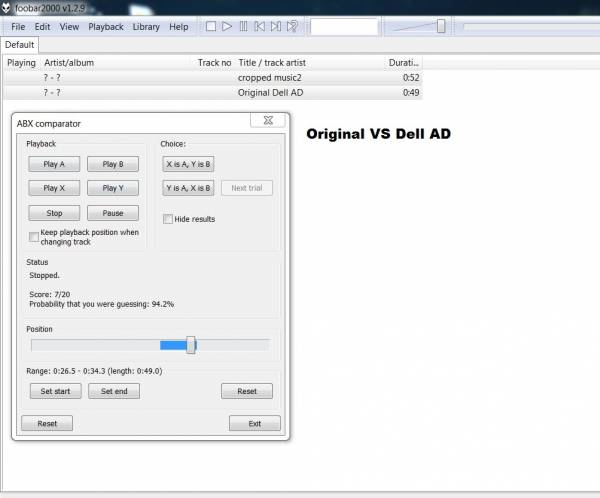Click the Next trial button
This screenshot has width=600, height=498.
pos(247,188)
